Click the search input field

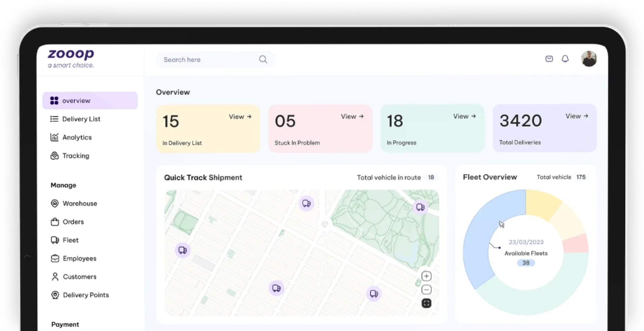[x=208, y=59]
